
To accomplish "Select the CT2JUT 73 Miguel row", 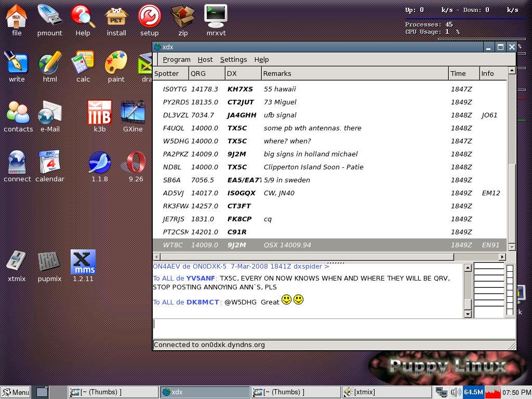I will (x=330, y=102).
